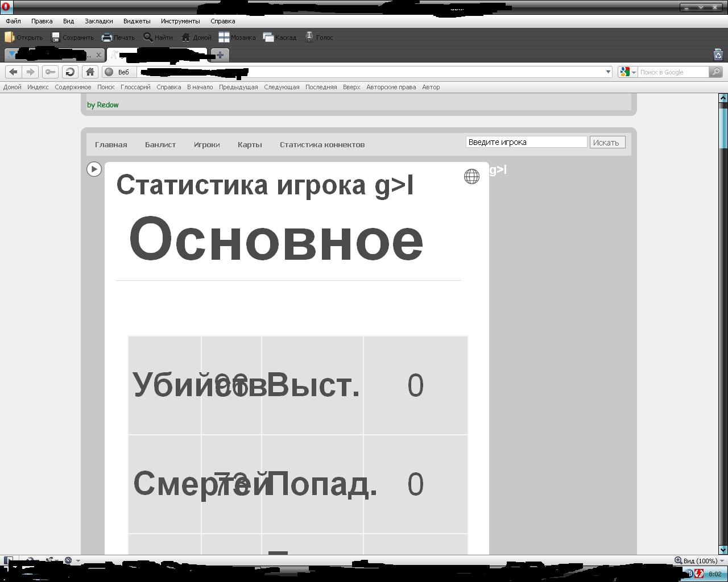Open Статистика коннектов page
The width and height of the screenshot is (728, 582).
pyautogui.click(x=322, y=144)
